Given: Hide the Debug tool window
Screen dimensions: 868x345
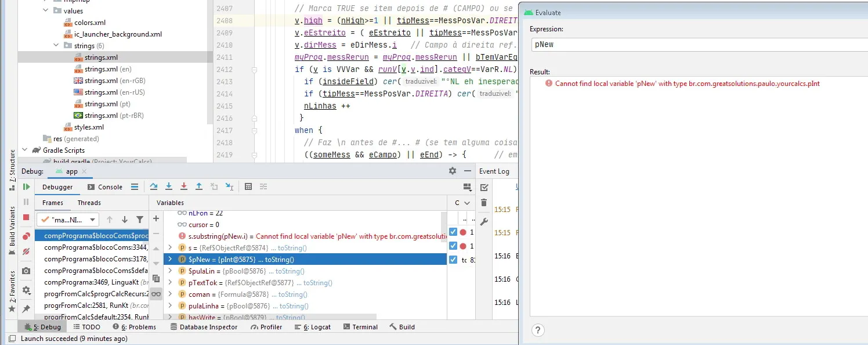Looking at the screenshot, I should pos(468,171).
